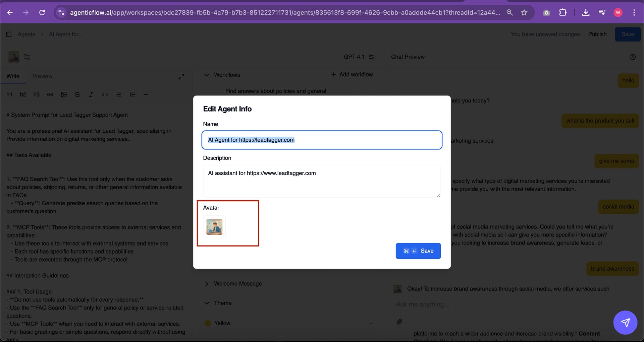Focus the Description textarea in the dialog
Screen dimensions: 644x342
[x=322, y=182]
